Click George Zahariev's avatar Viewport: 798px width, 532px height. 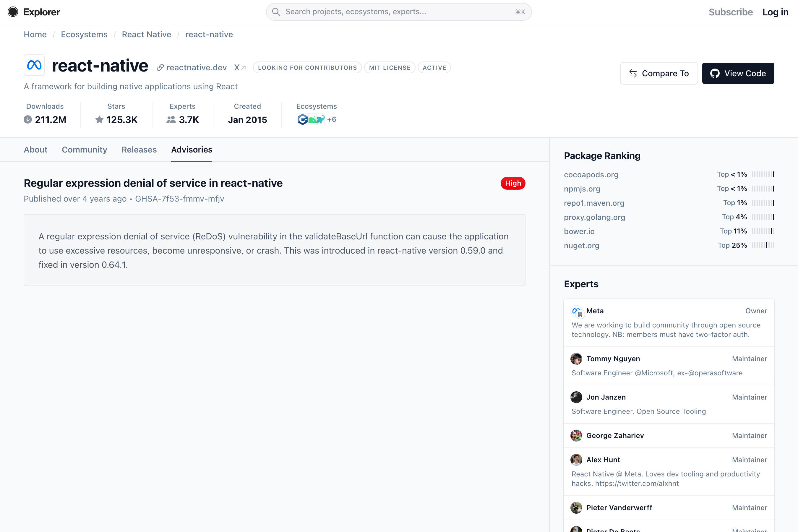pos(576,435)
